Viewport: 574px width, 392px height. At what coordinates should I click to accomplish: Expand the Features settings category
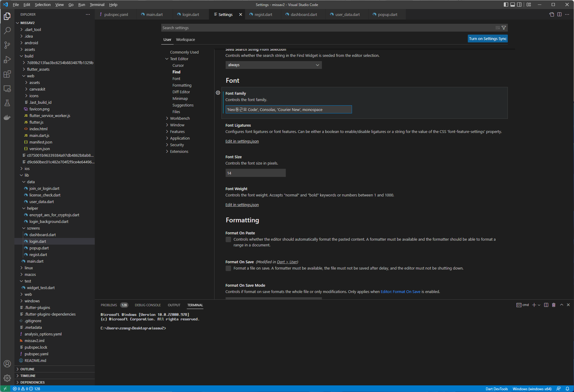coord(177,131)
